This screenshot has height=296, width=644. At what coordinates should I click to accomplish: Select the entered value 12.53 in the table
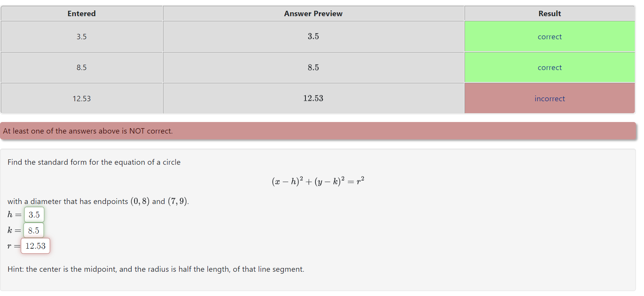coord(81,98)
